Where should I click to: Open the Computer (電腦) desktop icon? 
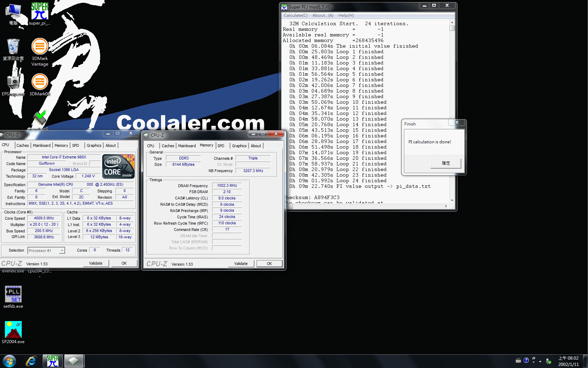[x=13, y=14]
